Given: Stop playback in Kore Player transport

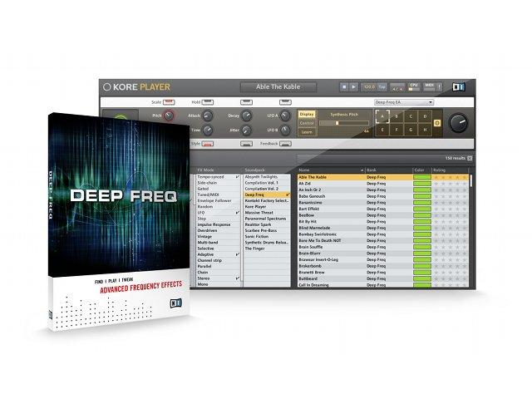Looking at the screenshot, I should [x=344, y=87].
